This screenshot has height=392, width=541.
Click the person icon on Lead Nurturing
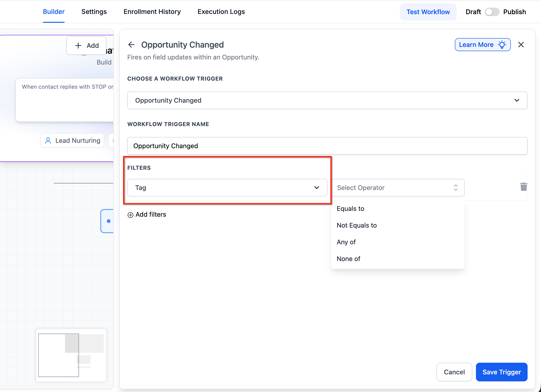[48, 140]
